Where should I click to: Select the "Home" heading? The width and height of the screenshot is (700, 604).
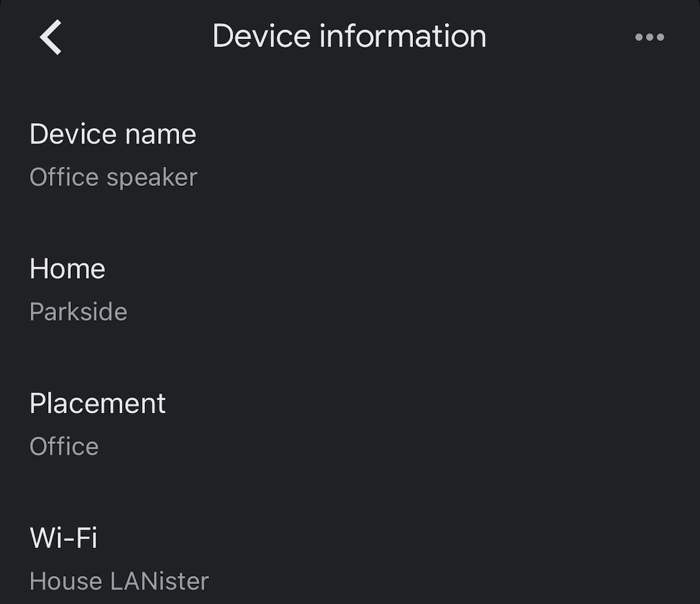tap(67, 269)
